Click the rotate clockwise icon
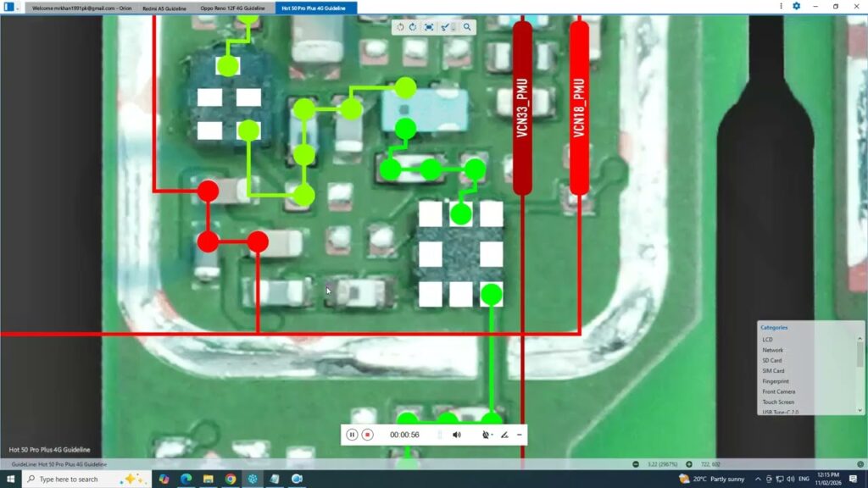This screenshot has height=488, width=868. 413,27
